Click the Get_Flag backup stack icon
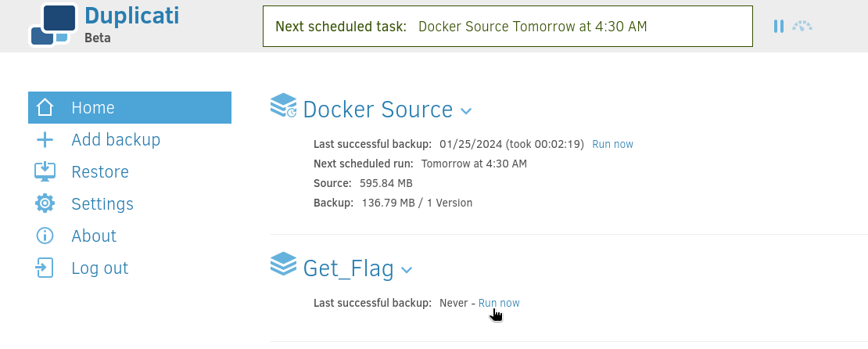 tap(283, 264)
